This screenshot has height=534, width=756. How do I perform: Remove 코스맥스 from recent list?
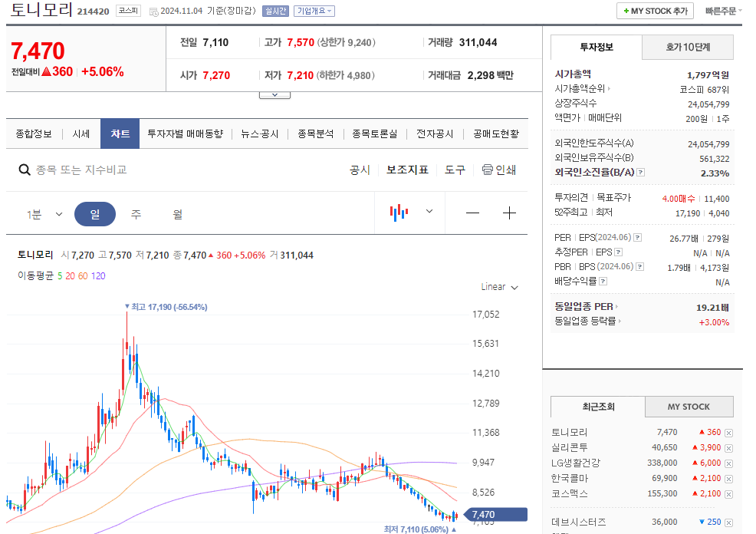[x=728, y=494]
